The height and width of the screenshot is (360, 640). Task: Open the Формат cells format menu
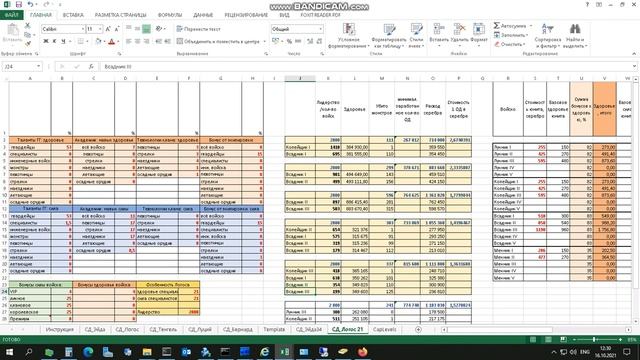(x=479, y=33)
